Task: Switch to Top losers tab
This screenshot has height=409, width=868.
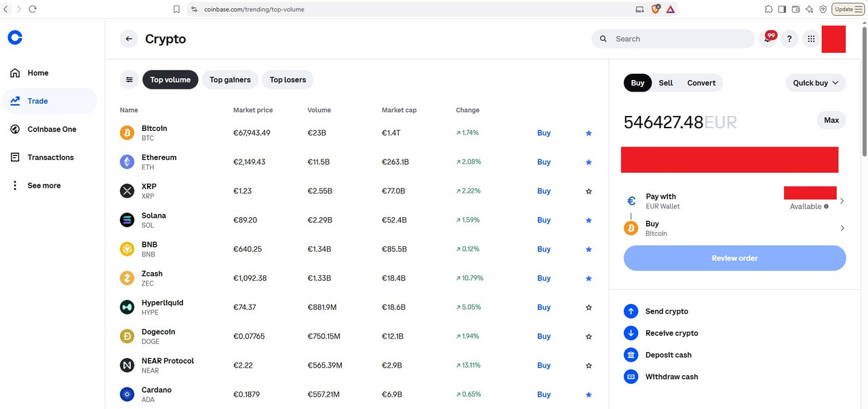Action: coord(288,79)
